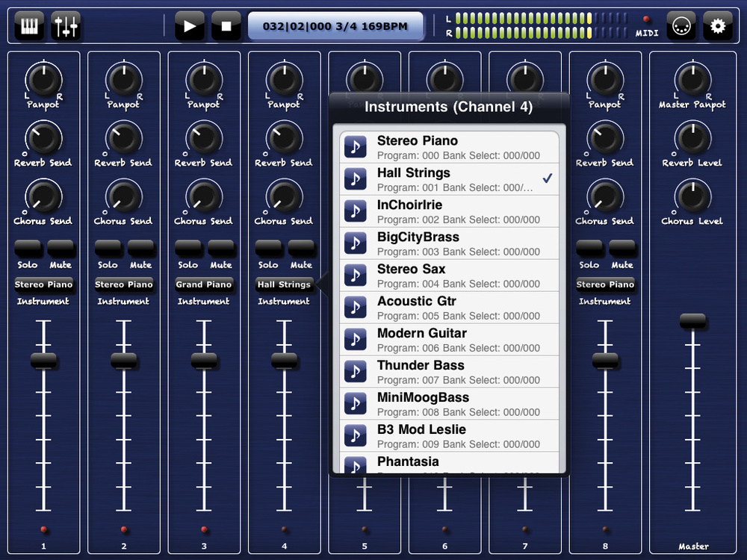Select Thunder Bass instrument note icon
747x560 pixels.
[x=356, y=371]
